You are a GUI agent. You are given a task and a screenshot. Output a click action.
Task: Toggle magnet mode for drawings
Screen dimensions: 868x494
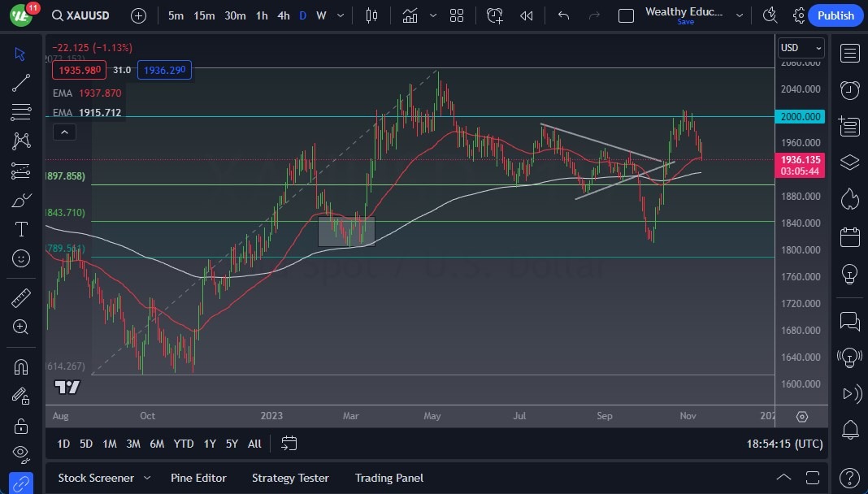tap(21, 367)
